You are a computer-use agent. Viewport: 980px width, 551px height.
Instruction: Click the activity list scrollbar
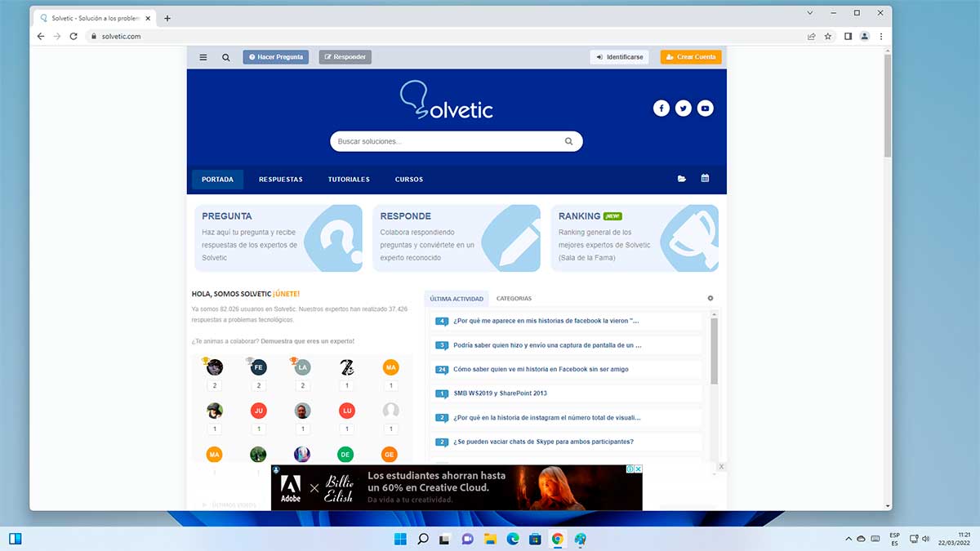point(715,351)
